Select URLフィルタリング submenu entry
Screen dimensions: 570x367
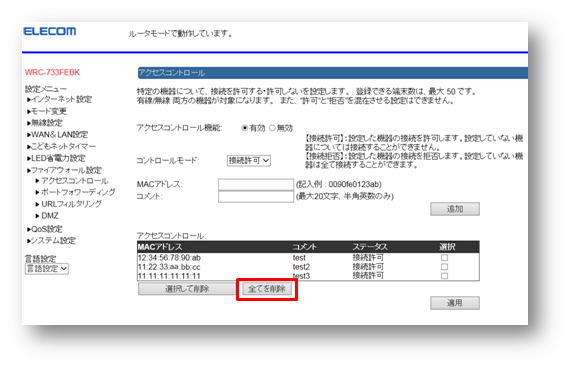click(x=68, y=204)
